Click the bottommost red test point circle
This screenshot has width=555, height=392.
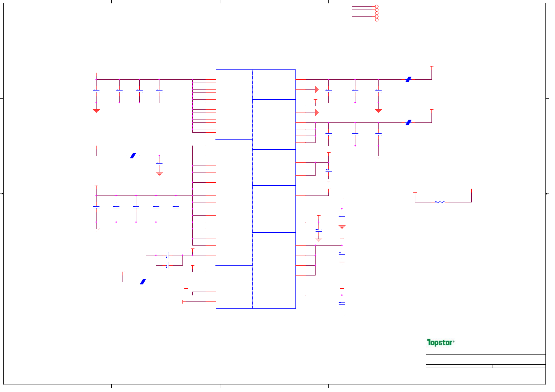click(377, 20)
